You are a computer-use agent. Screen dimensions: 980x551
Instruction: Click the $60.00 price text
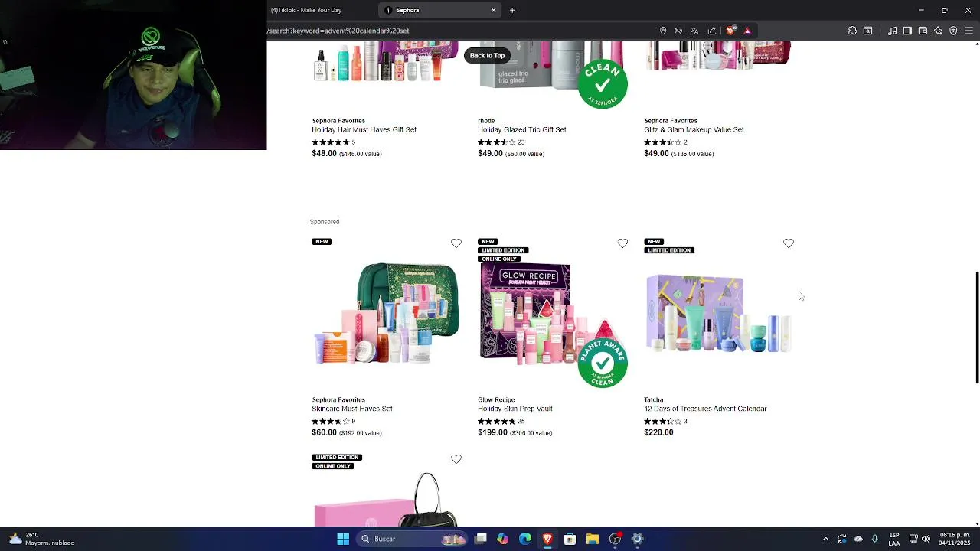324,432
